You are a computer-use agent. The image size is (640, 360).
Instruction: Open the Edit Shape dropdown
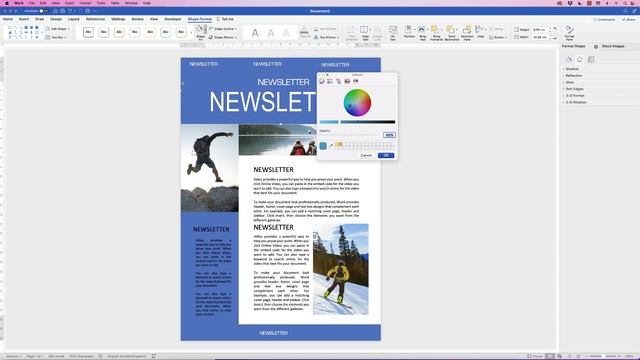coord(58,29)
